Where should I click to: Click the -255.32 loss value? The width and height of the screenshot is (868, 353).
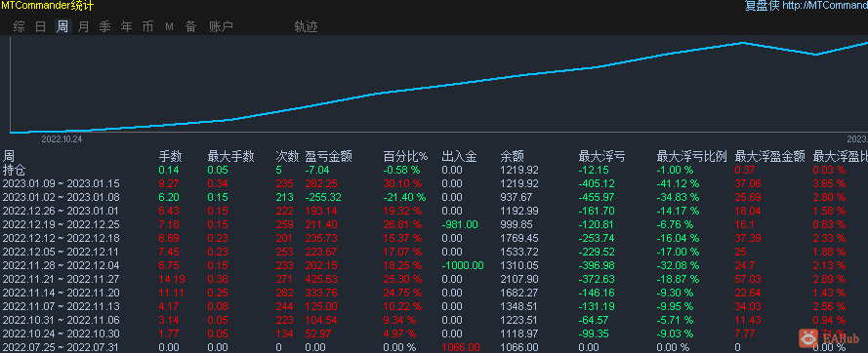click(x=323, y=197)
